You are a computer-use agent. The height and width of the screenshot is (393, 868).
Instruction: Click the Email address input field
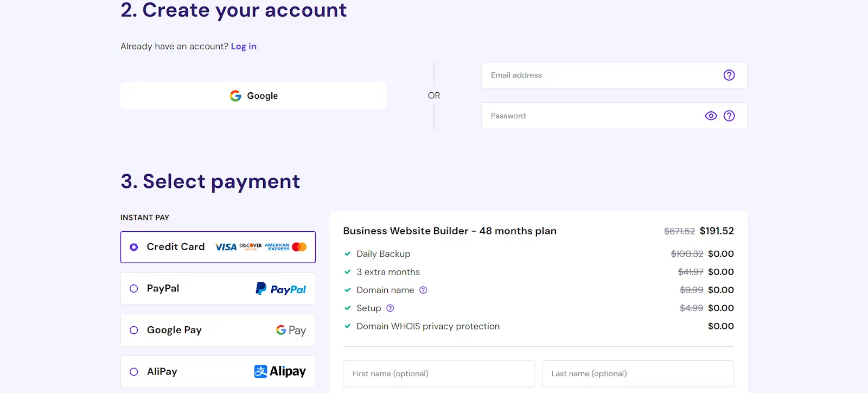click(x=597, y=75)
